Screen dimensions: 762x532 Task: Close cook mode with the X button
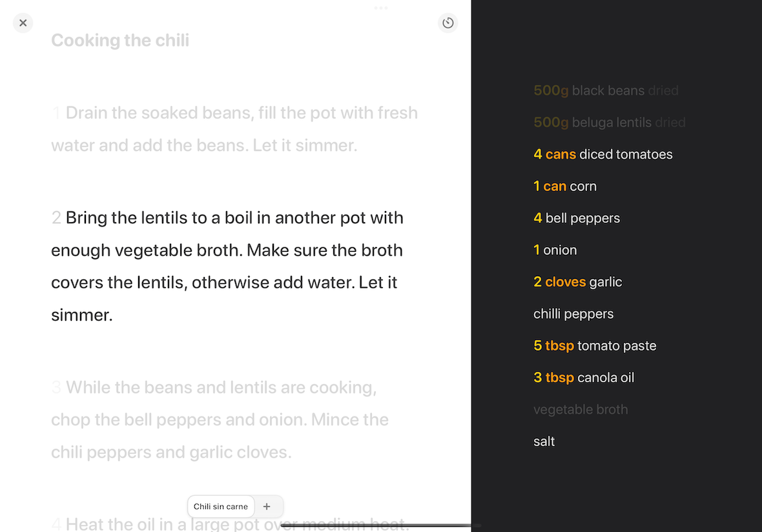[23, 23]
